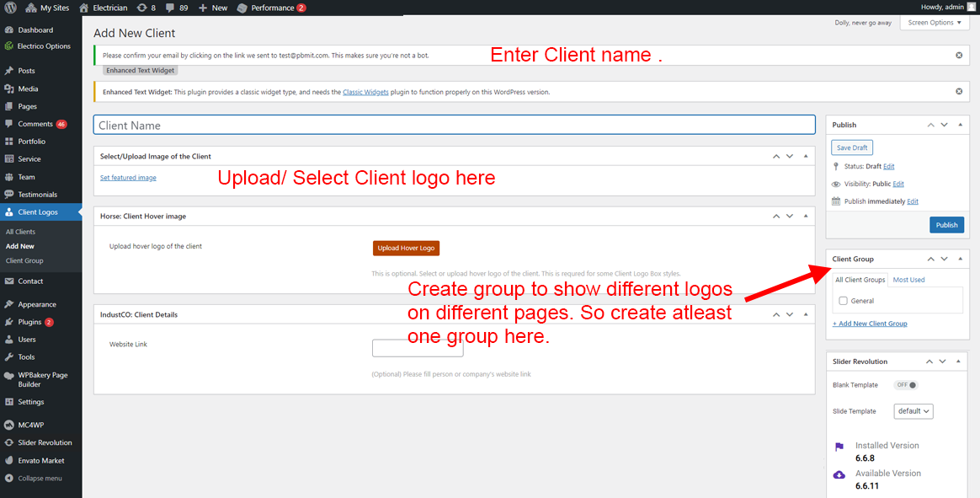Image resolution: width=980 pixels, height=498 pixels.
Task: Click the Collapse menu icon
Action: pos(8,478)
